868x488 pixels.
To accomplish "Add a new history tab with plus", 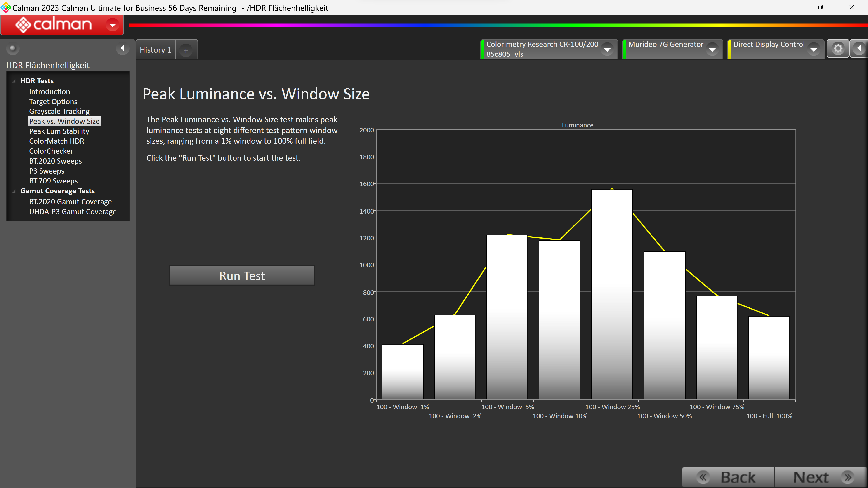I will (x=186, y=50).
